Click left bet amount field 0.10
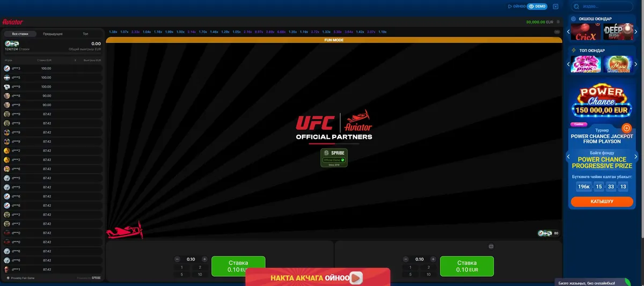The width and height of the screenshot is (644, 286). [191, 259]
